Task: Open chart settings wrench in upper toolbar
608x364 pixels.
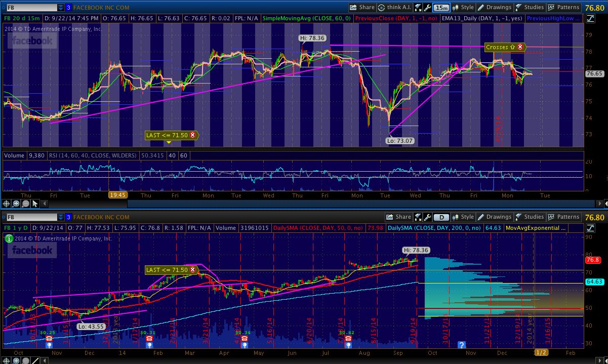Action: tap(427, 8)
